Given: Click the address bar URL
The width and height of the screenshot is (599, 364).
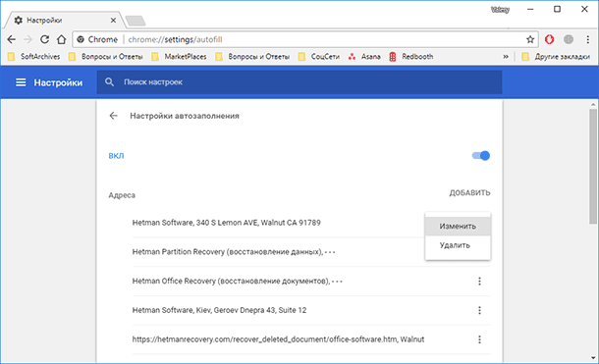Looking at the screenshot, I should click(x=176, y=39).
